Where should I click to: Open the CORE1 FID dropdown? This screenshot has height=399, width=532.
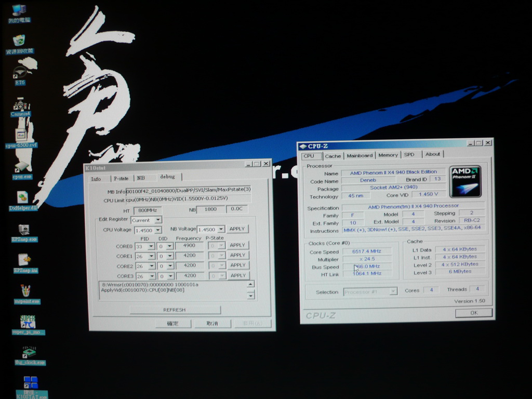152,256
